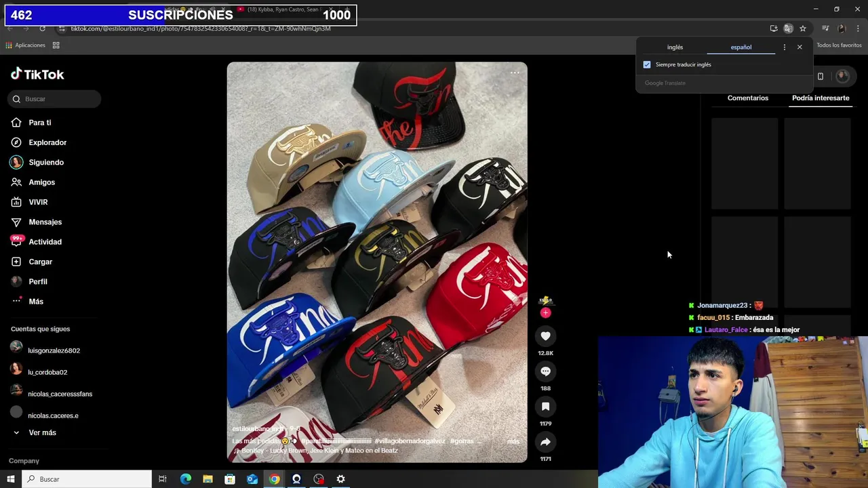The width and height of the screenshot is (868, 488).
Task: Select inglés in the translate popup
Action: [x=675, y=47]
